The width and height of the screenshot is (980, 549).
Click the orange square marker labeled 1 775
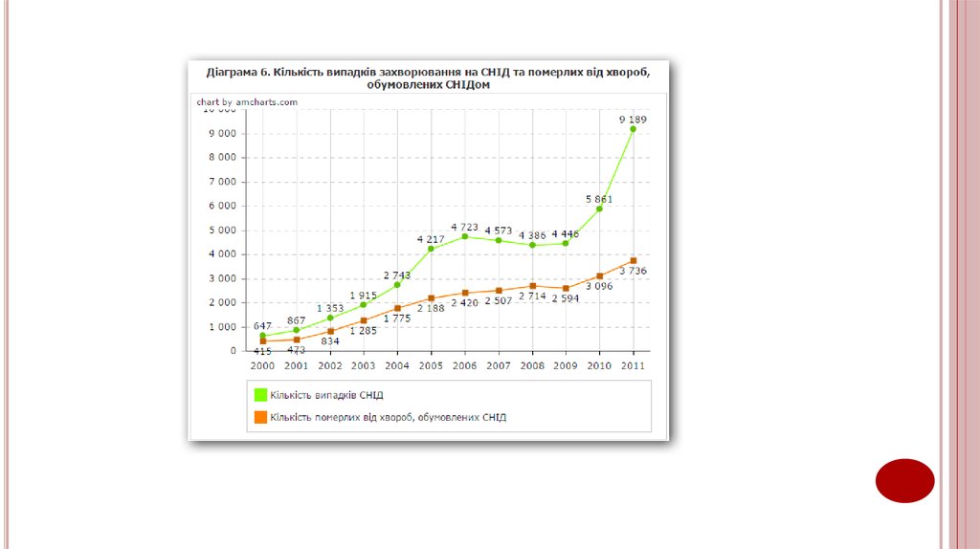coord(397,308)
